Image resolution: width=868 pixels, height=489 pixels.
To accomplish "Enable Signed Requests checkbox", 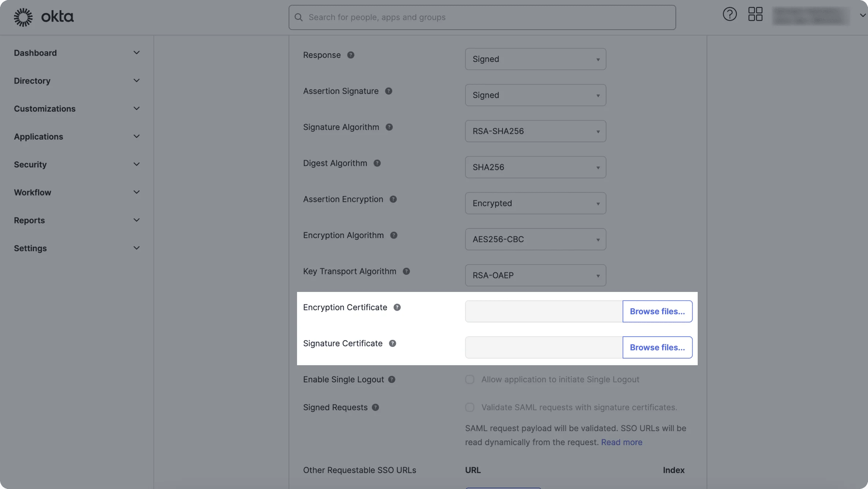I will (x=470, y=407).
